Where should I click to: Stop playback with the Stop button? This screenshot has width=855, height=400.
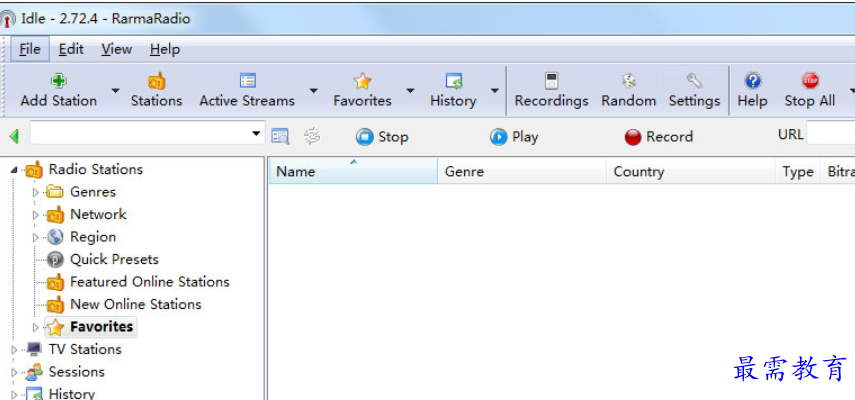point(382,136)
